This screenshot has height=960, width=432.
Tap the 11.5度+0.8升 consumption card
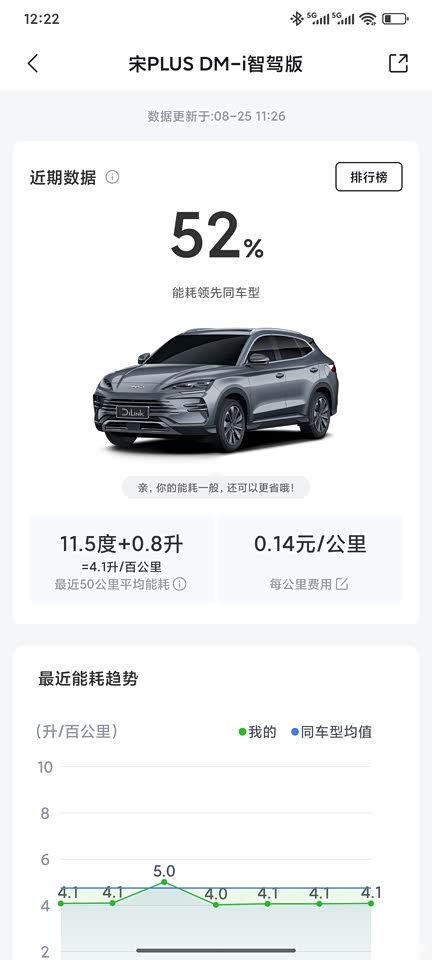click(121, 560)
